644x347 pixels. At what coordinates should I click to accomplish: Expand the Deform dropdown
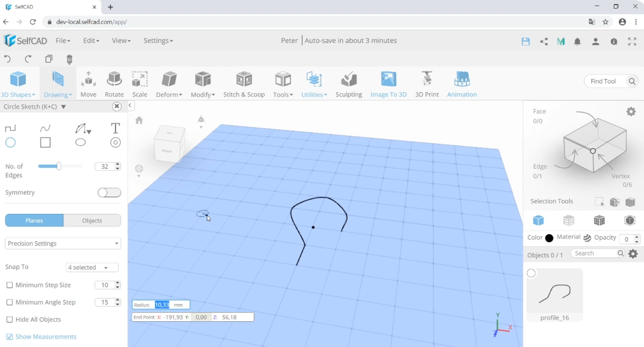click(169, 84)
